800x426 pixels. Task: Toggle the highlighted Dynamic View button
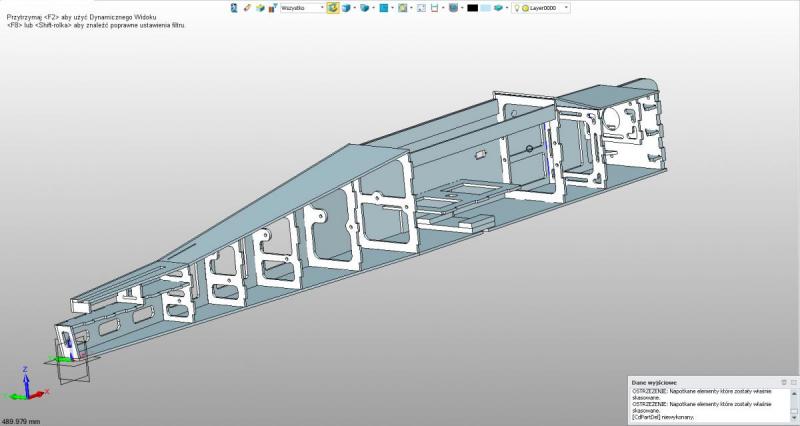pyautogui.click(x=333, y=7)
